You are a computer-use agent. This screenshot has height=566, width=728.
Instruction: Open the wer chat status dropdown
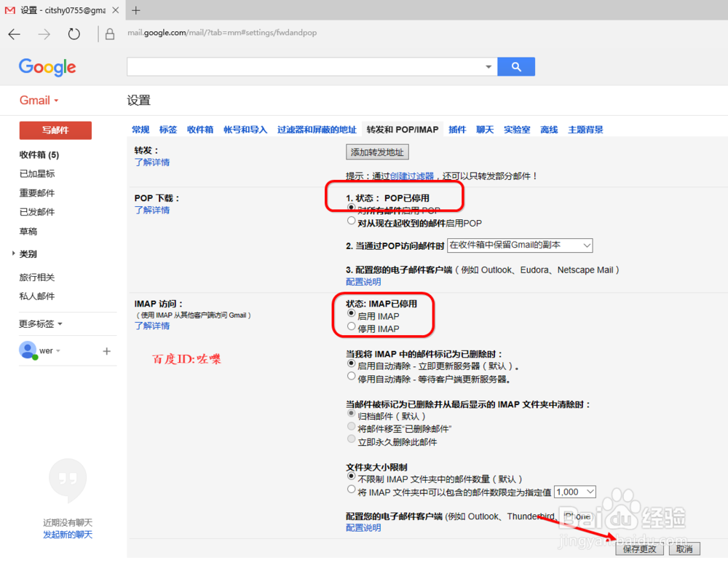click(58, 351)
